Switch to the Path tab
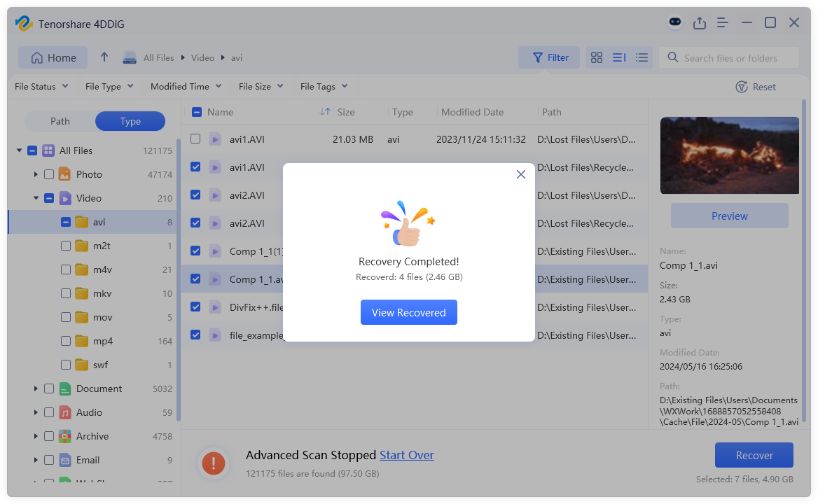818x504 pixels. 60,121
